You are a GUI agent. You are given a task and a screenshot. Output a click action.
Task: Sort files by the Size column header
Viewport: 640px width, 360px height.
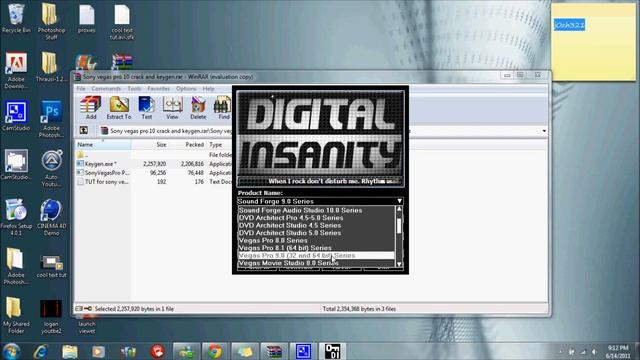150,144
